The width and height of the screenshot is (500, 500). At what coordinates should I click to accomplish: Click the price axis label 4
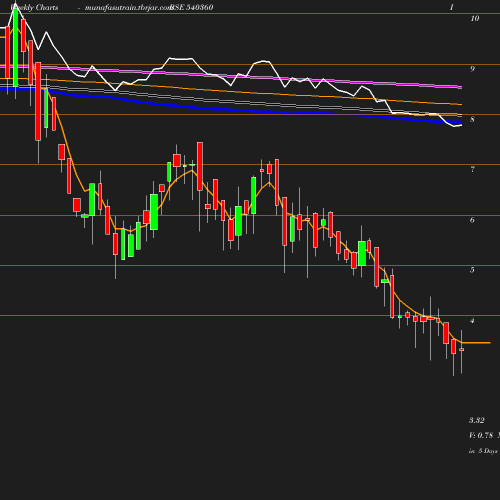click(472, 321)
